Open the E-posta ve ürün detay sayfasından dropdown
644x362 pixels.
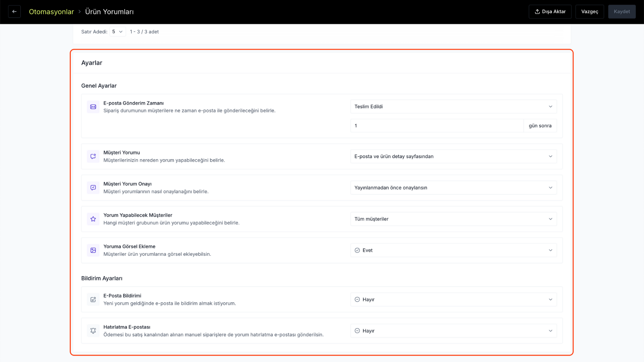pos(453,156)
